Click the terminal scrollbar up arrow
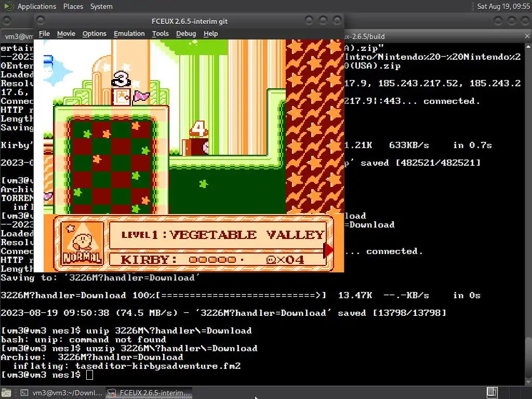The height and width of the screenshot is (399, 532). pos(528,46)
